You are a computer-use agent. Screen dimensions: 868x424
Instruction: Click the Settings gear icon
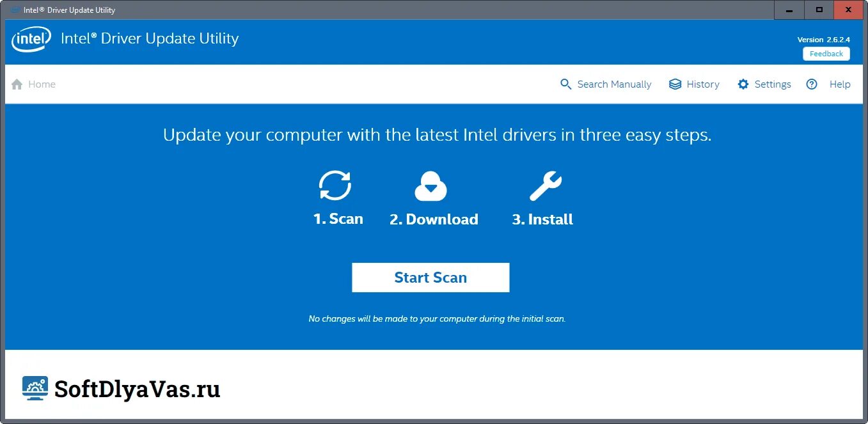point(743,84)
